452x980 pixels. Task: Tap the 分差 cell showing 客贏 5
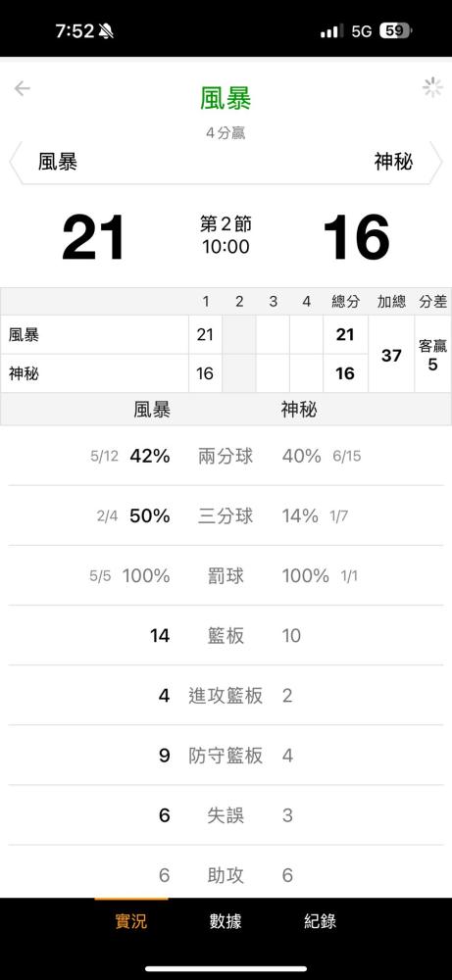432,355
